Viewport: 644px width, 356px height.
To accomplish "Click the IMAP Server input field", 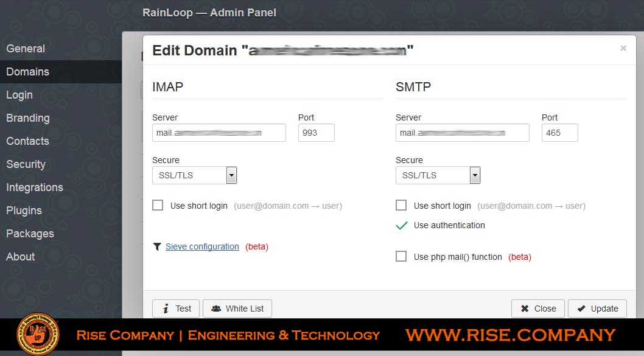I will pos(219,133).
